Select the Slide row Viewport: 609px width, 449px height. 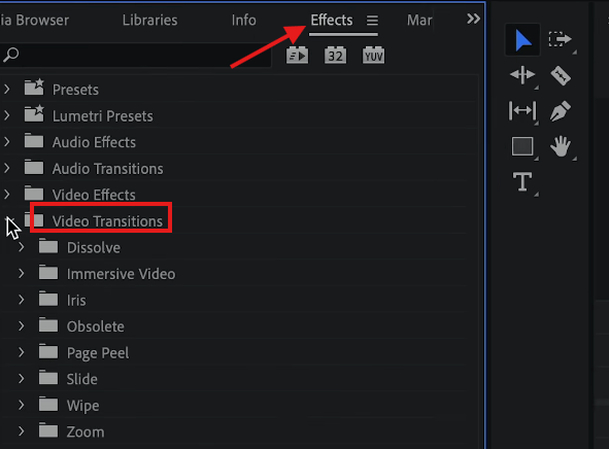pyautogui.click(x=239, y=379)
